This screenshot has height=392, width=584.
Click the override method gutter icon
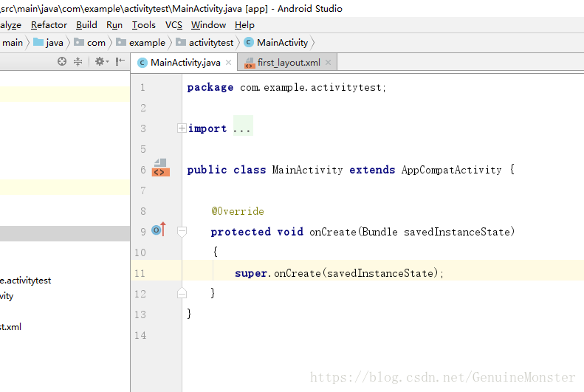[159, 230]
